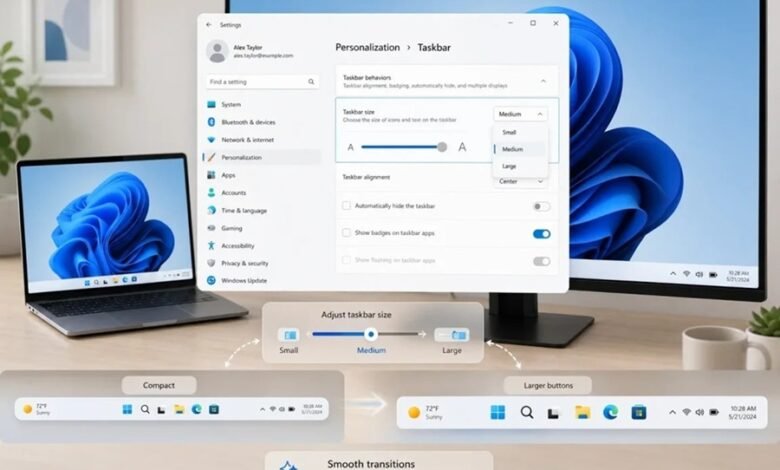This screenshot has height=470, width=780.
Task: Click Wi-Fi icon on the monitor's taskbar
Action: pyautogui.click(x=686, y=274)
